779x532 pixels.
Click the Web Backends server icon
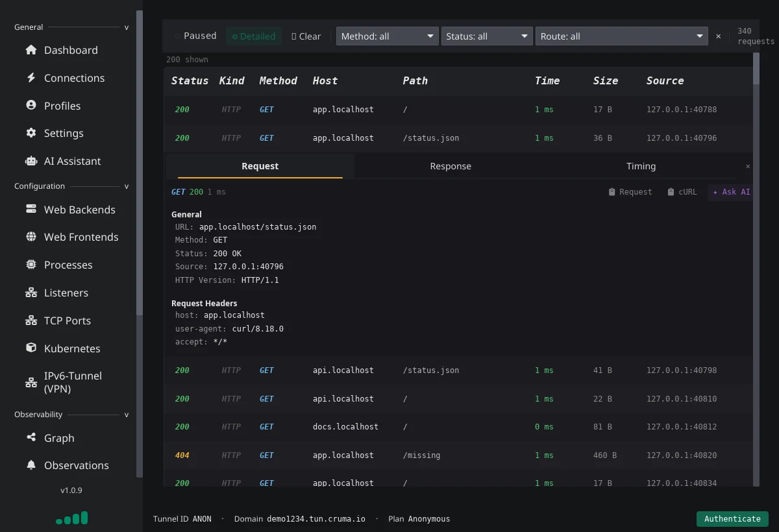(31, 209)
